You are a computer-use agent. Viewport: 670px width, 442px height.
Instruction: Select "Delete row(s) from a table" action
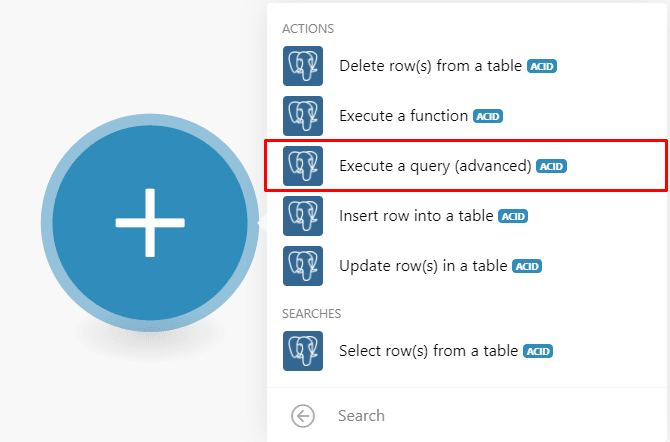coord(430,66)
